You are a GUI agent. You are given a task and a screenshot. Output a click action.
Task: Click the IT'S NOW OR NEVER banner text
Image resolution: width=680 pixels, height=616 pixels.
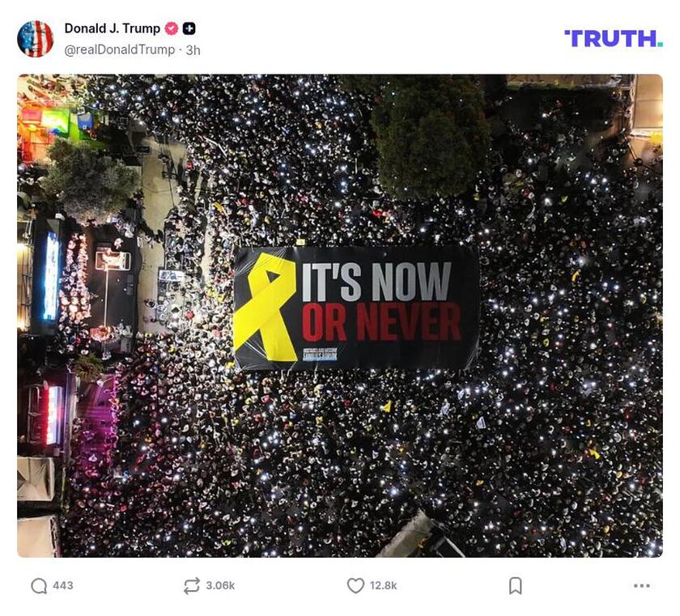click(380, 302)
